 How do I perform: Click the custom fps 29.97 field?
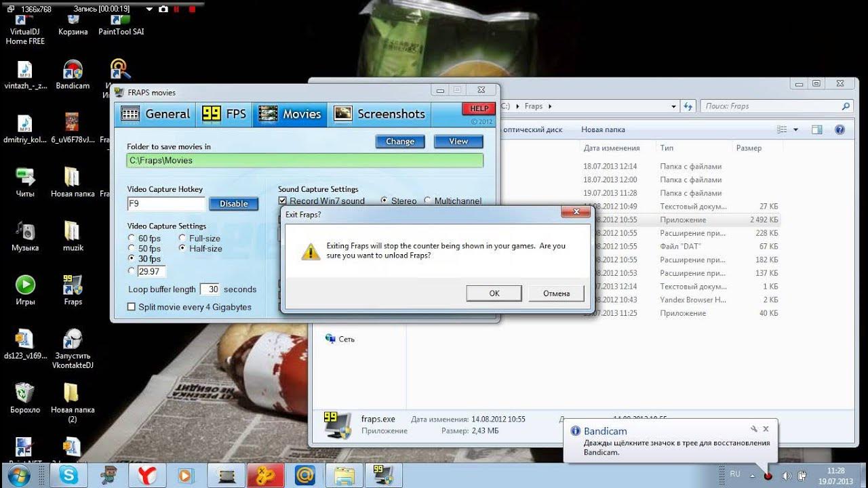151,271
